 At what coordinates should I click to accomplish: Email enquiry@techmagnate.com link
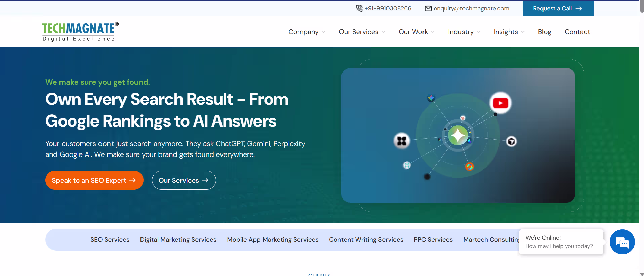point(471,8)
